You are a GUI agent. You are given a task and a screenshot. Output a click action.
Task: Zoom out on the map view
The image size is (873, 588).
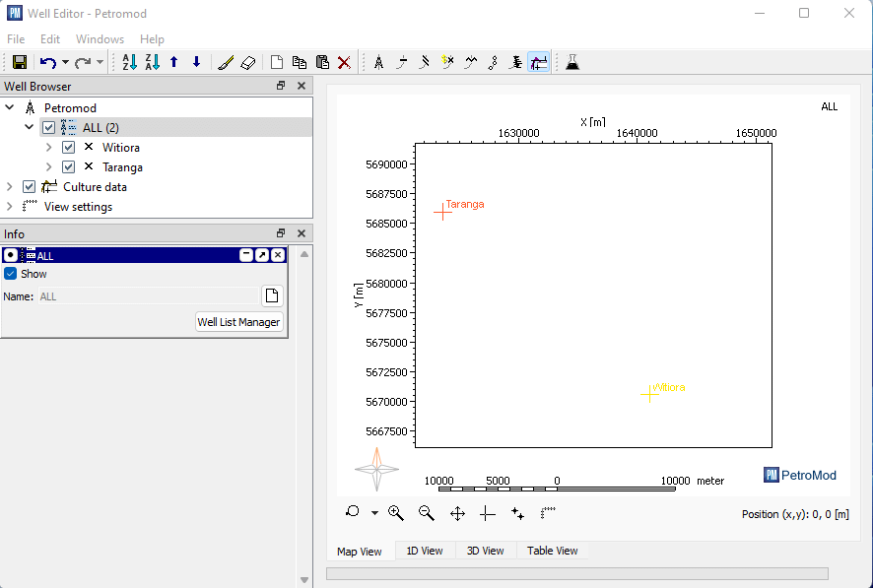(427, 513)
